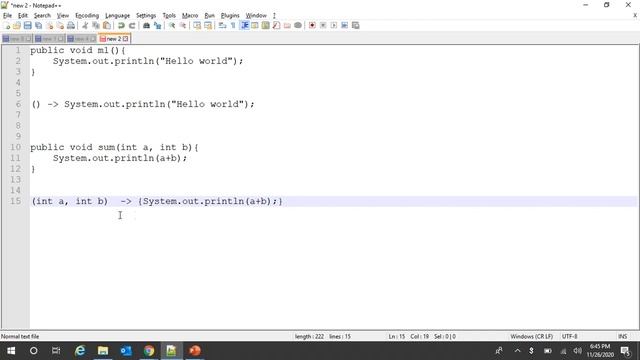Open the ? help menu

(x=274, y=16)
